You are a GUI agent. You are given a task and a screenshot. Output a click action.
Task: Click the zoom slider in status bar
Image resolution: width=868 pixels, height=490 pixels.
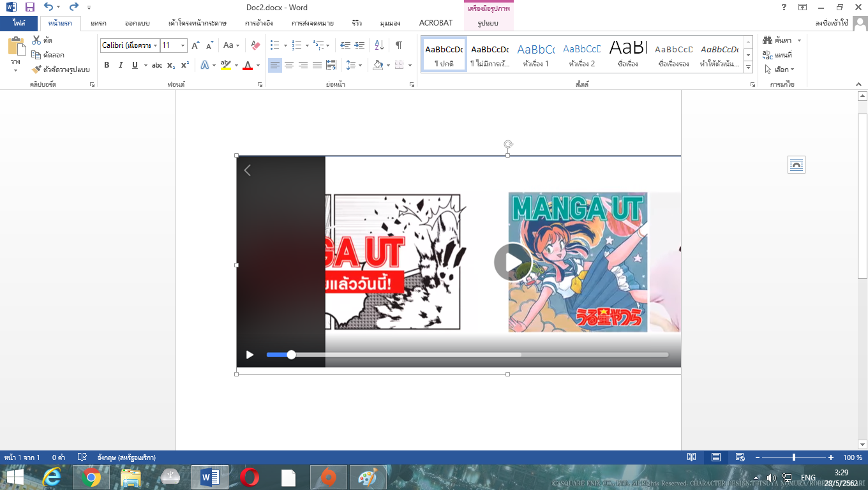click(x=794, y=457)
